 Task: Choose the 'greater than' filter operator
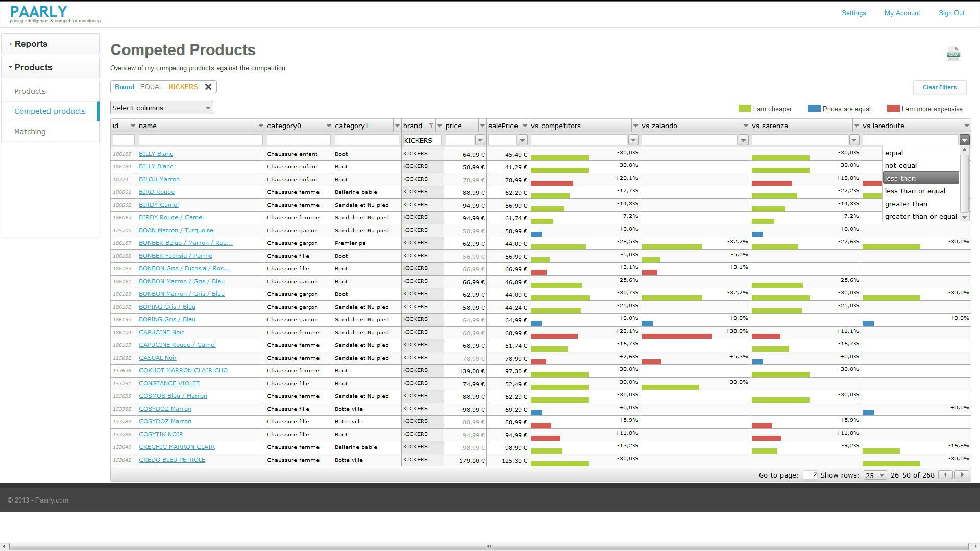(x=921, y=204)
